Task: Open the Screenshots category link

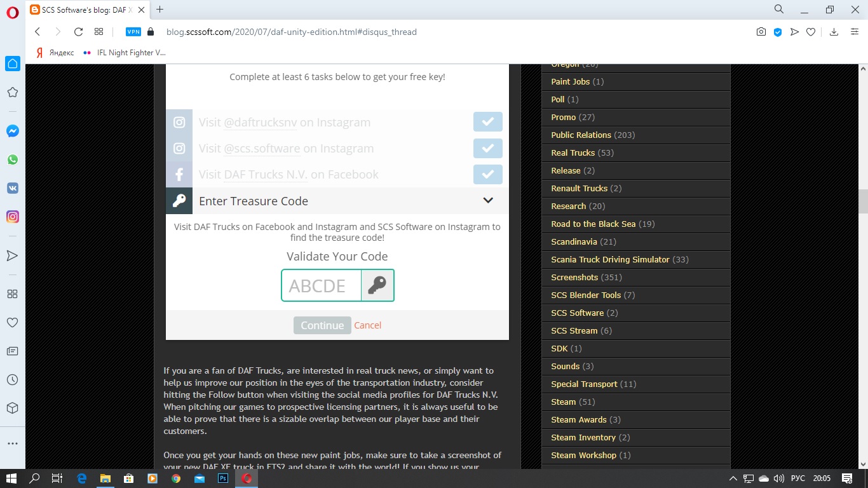Action: click(574, 277)
